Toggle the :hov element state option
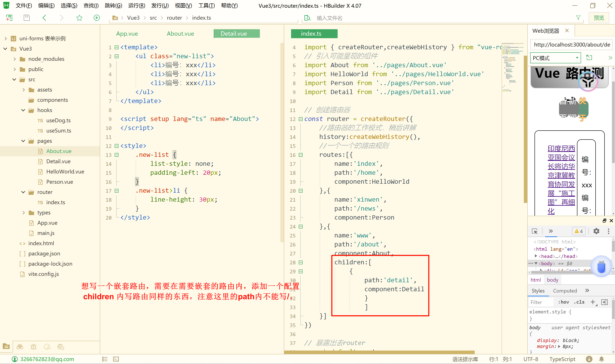This screenshot has width=615, height=364. [x=564, y=302]
